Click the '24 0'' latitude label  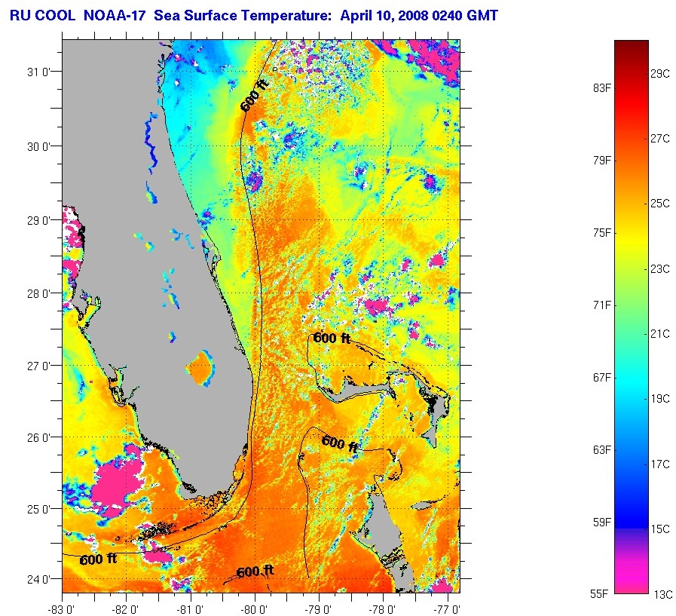(38, 579)
